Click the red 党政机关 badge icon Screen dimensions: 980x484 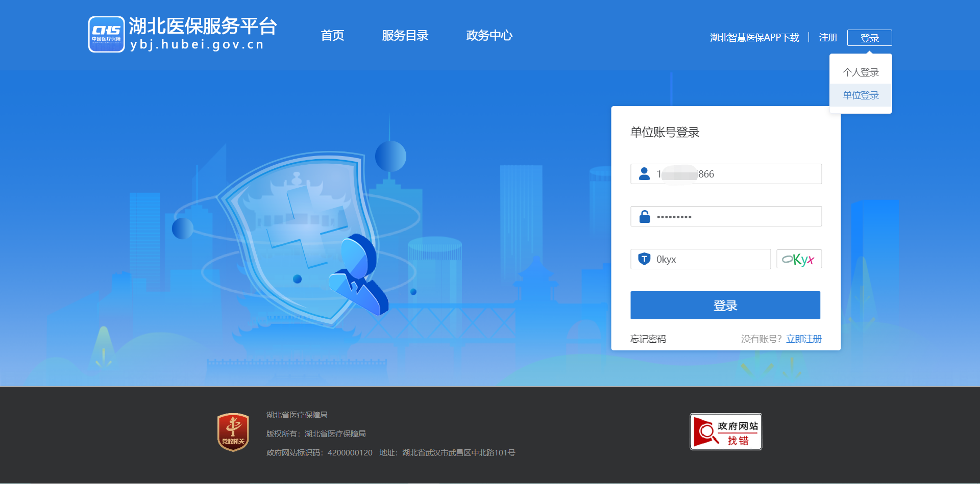[233, 432]
